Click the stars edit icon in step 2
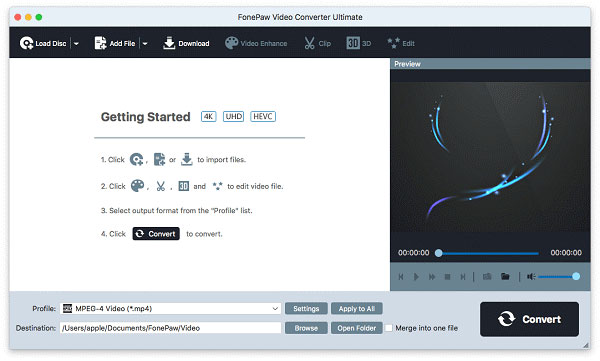The image size is (600, 361). point(217,186)
